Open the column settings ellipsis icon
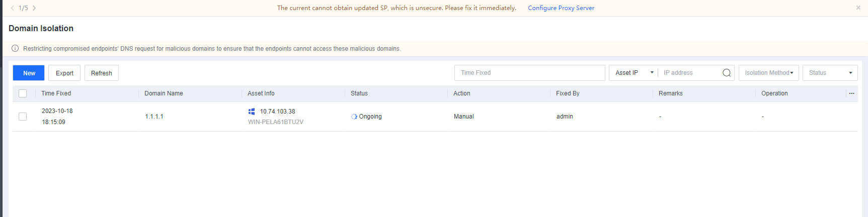 (851, 93)
